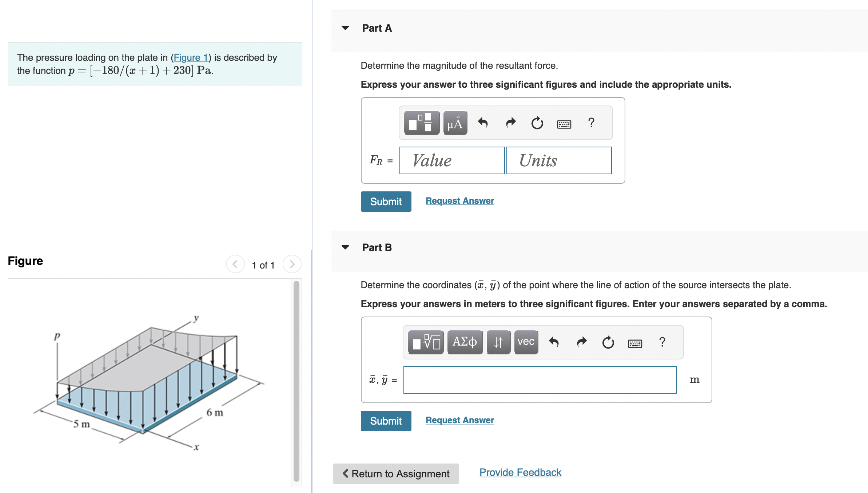Open the μÅ units picker in Part A
Screen dimensions: 868x493
point(456,123)
